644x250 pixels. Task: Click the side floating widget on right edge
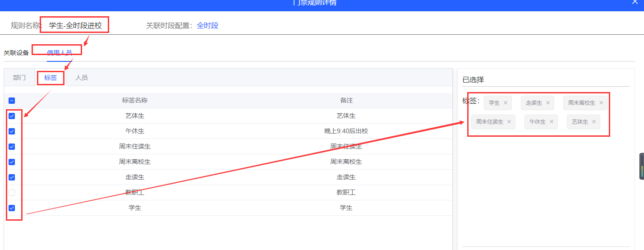pyautogui.click(x=641, y=167)
